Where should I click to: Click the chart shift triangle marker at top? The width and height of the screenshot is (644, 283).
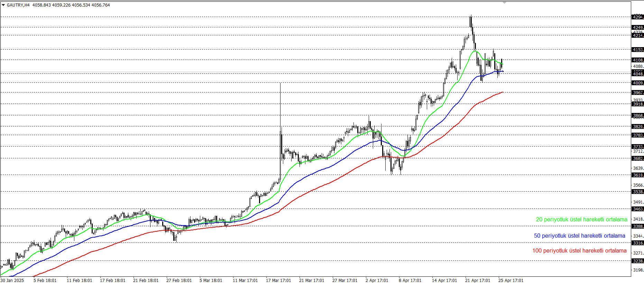click(504, 3)
